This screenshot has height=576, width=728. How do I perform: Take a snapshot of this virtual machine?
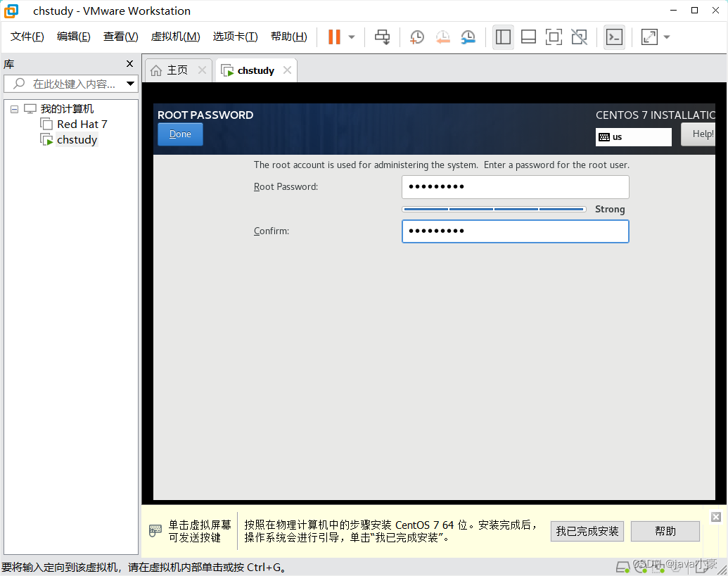(417, 37)
